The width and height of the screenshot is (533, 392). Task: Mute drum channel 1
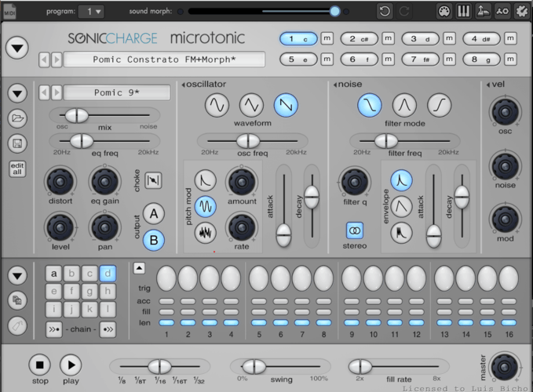click(327, 38)
